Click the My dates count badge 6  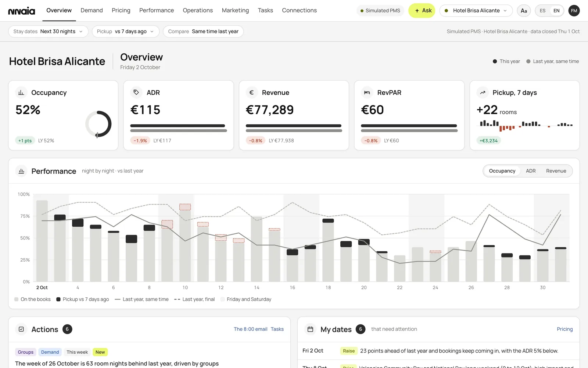click(x=361, y=329)
